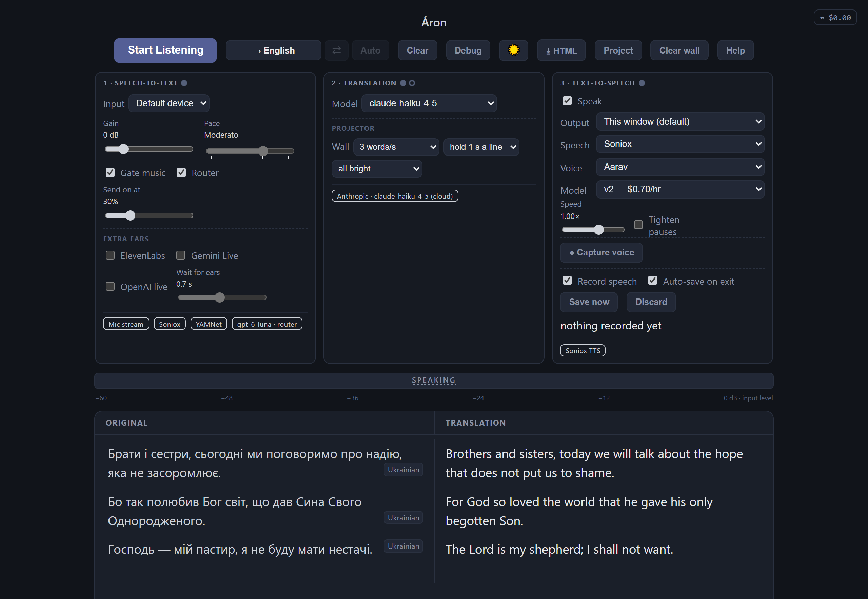Open the Output This window dropdown
The image size is (868, 599).
click(x=680, y=122)
